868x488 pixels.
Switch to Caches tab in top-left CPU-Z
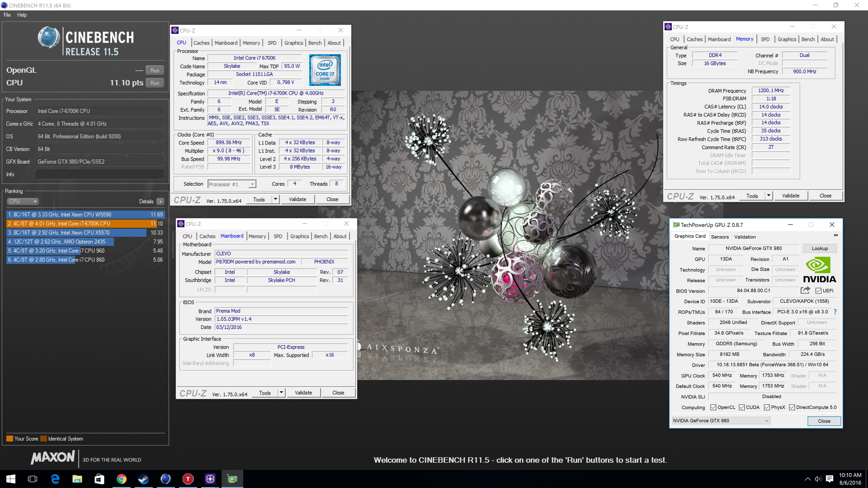(x=201, y=43)
